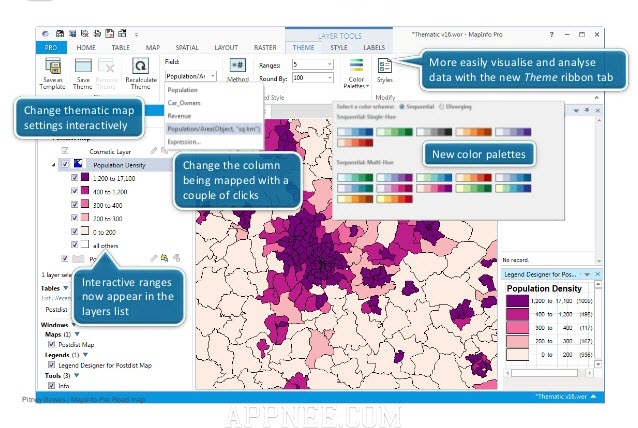Collapse the Maps (1) section arrow
Viewport: 638px width, 428px height.
tap(77, 334)
